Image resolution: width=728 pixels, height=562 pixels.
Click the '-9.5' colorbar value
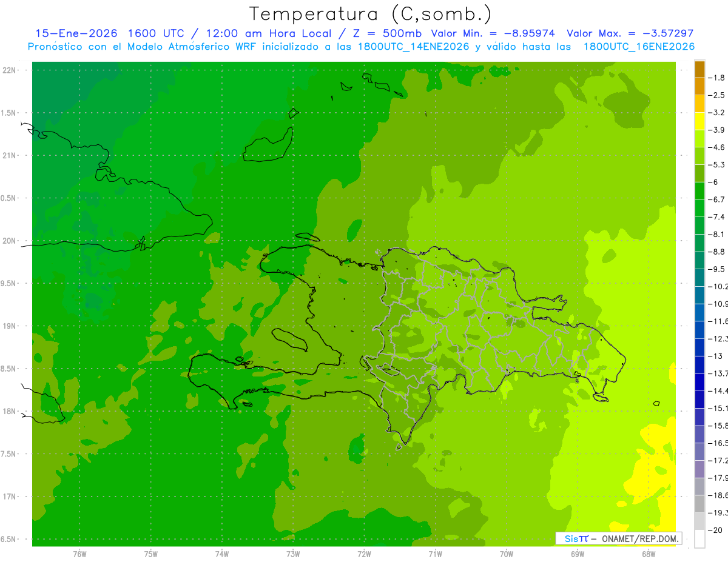(x=716, y=269)
